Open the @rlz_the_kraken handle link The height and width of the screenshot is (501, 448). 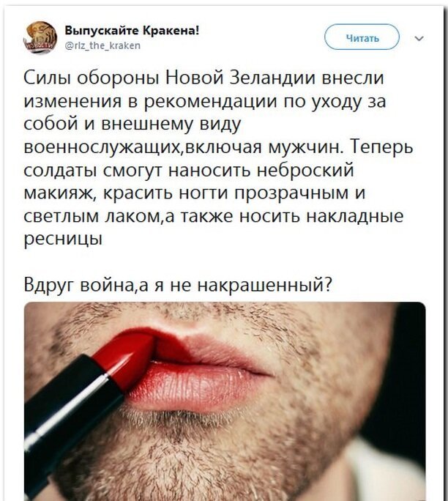pyautogui.click(x=102, y=46)
